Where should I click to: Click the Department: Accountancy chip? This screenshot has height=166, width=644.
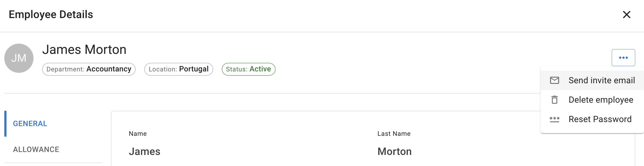tap(89, 69)
